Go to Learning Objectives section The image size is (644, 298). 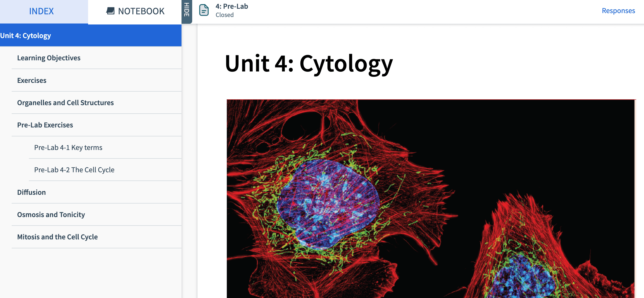click(x=97, y=58)
